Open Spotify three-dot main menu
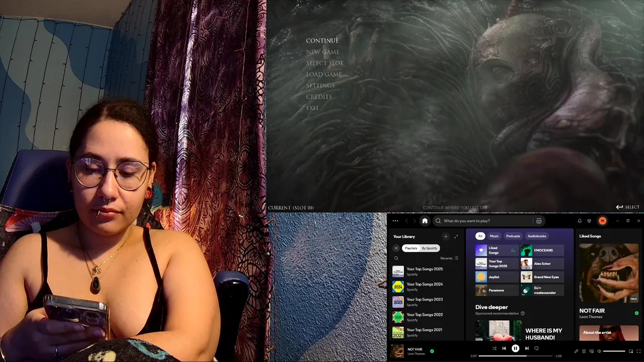This screenshot has width=644, height=362. [x=395, y=221]
